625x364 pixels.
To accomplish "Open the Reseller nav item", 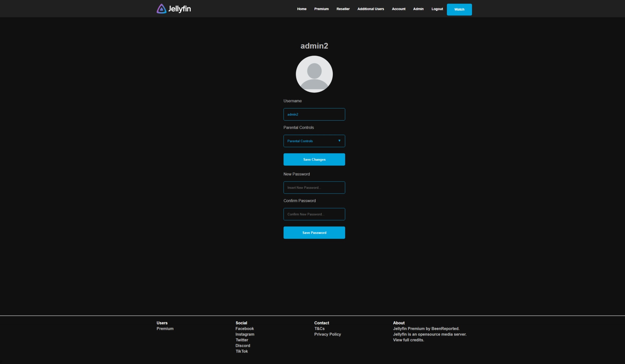I will 343,9.
